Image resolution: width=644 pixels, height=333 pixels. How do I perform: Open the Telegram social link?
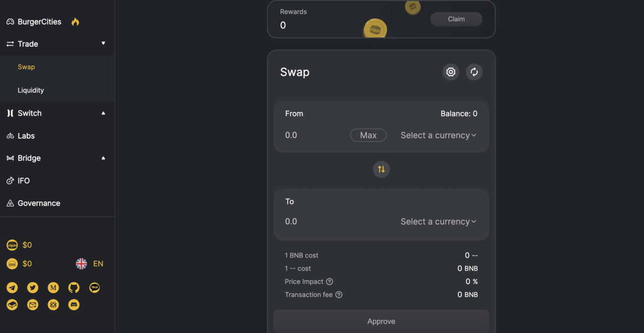coord(12,287)
